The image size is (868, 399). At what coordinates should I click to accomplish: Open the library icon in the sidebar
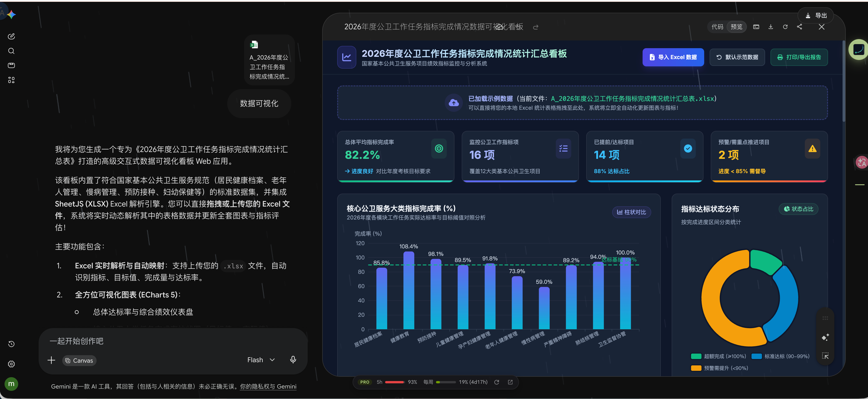pyautogui.click(x=11, y=65)
